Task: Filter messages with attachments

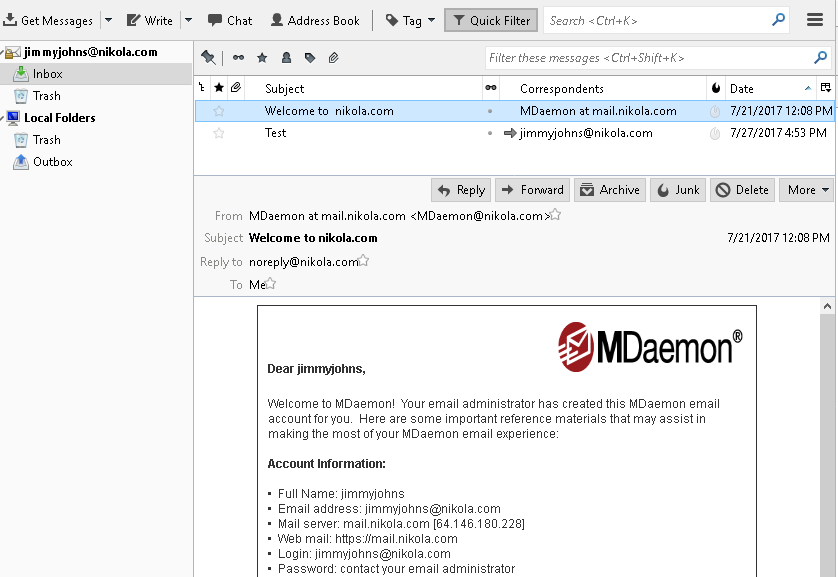Action: (x=333, y=57)
